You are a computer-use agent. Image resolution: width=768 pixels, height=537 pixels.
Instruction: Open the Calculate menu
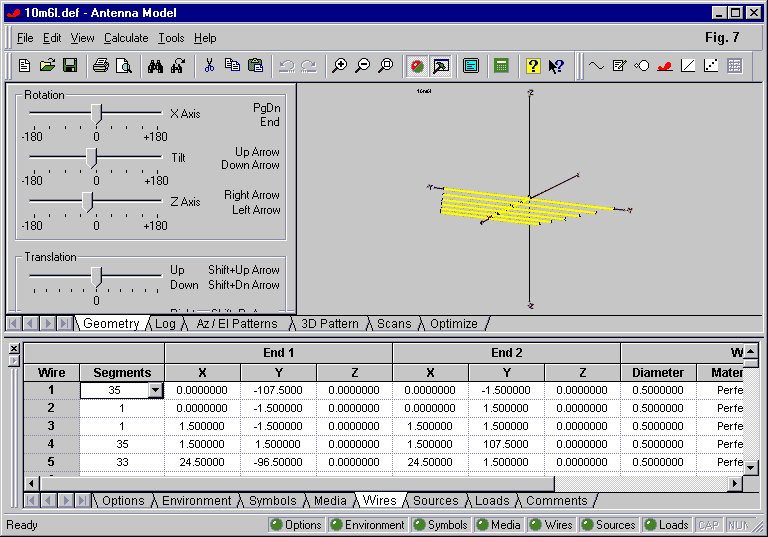click(x=126, y=38)
